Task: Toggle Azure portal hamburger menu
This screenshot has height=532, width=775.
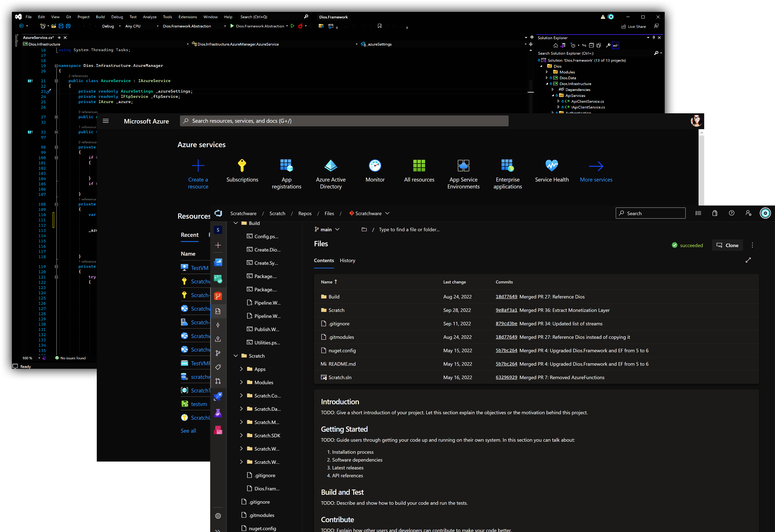Action: tap(106, 121)
